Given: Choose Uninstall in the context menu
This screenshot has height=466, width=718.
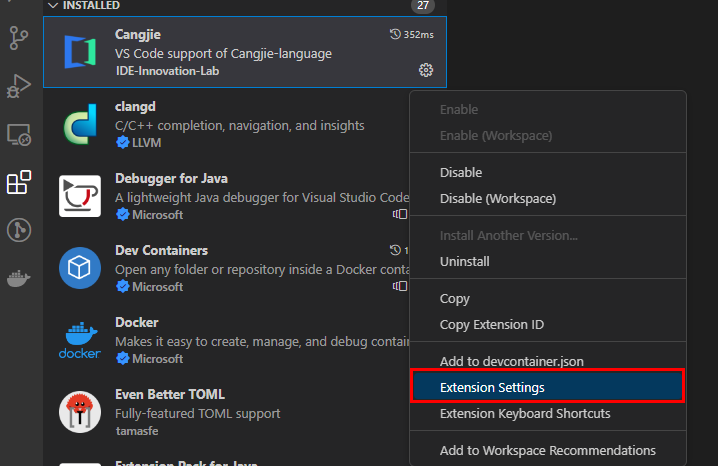Looking at the screenshot, I should click(x=464, y=261).
